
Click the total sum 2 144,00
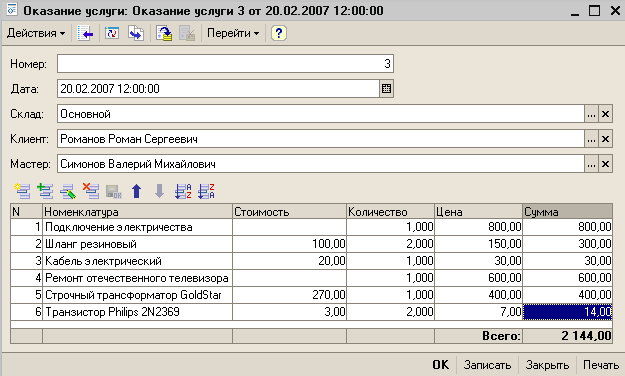coord(568,336)
